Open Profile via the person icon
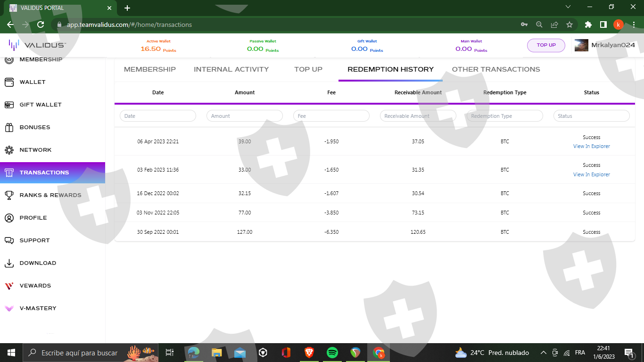The height and width of the screenshot is (362, 644). coord(9,218)
